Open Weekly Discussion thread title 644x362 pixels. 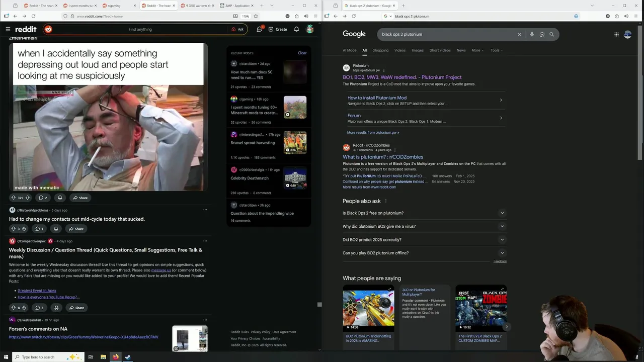(106, 253)
